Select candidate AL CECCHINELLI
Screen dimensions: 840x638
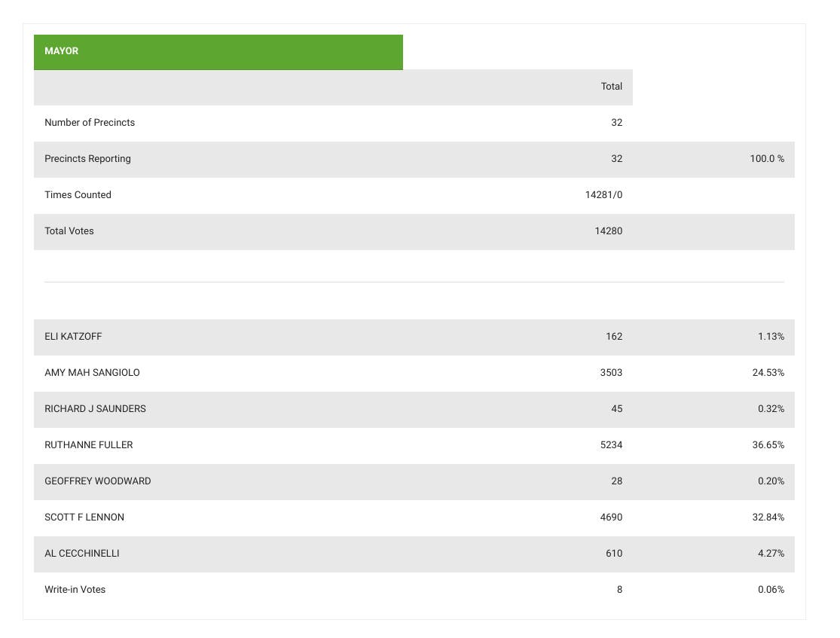(81, 554)
